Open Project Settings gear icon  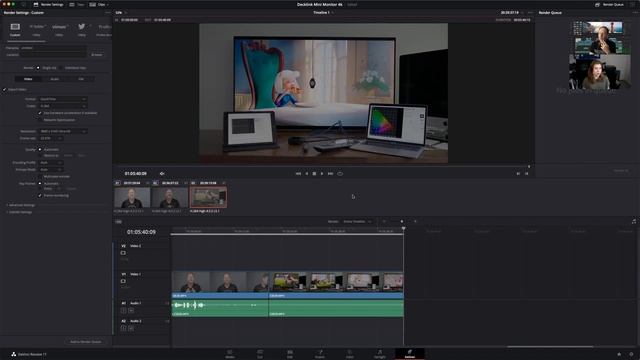(x=631, y=354)
